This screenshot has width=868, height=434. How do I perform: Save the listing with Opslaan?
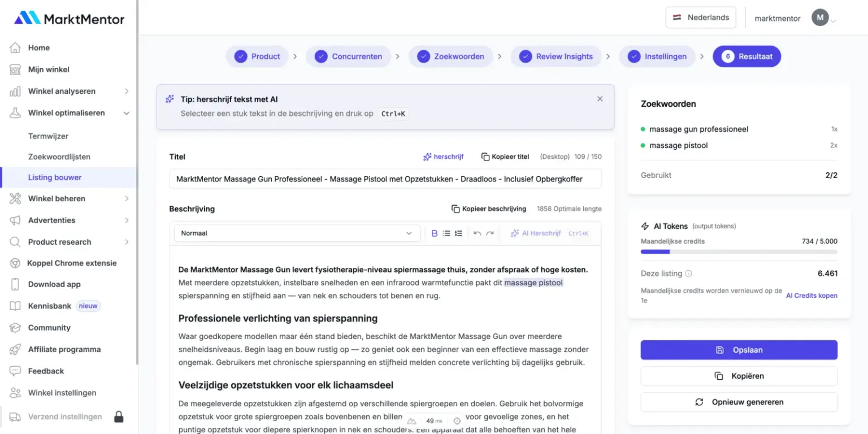(739, 350)
